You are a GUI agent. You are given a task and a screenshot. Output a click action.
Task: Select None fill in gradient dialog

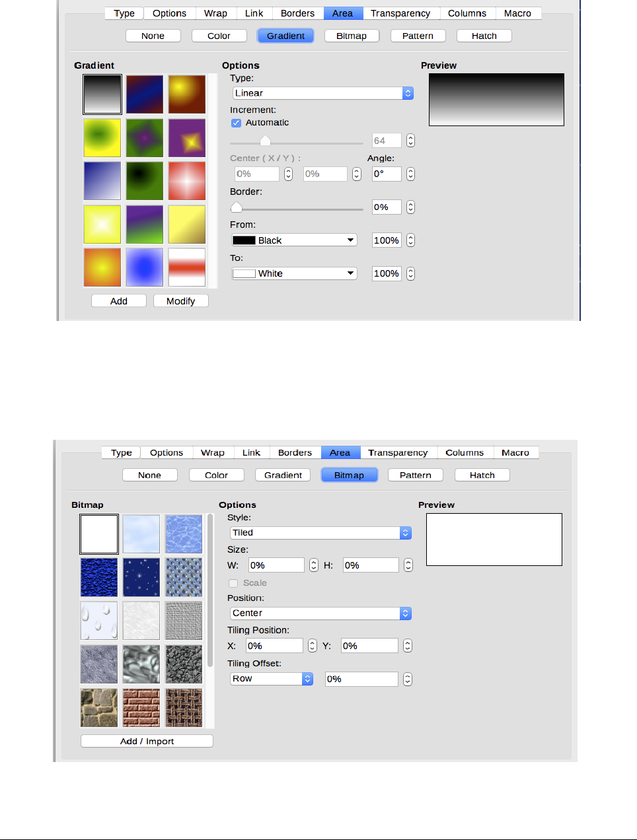point(153,36)
